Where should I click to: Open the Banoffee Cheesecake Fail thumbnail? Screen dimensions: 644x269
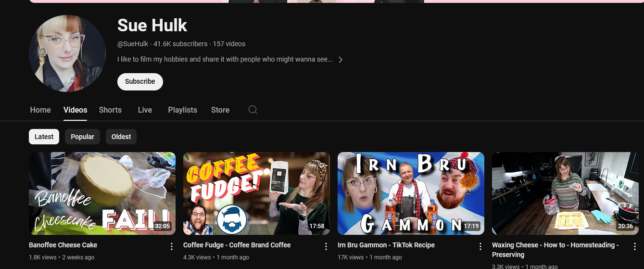[102, 193]
